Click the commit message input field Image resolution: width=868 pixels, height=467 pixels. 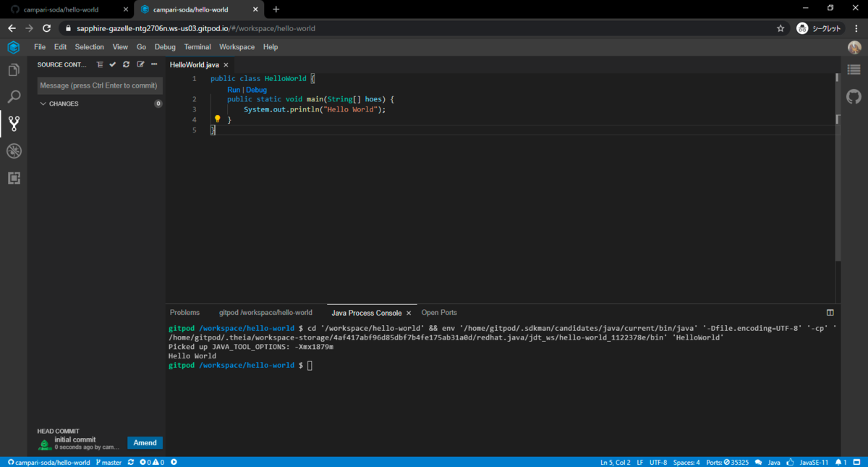pos(100,85)
